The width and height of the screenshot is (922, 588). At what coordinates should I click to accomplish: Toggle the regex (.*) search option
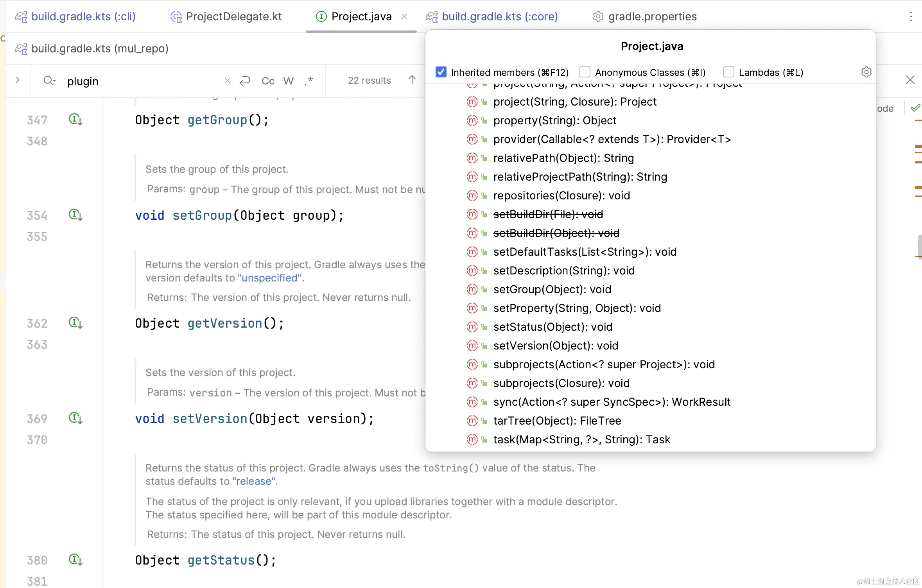point(309,81)
